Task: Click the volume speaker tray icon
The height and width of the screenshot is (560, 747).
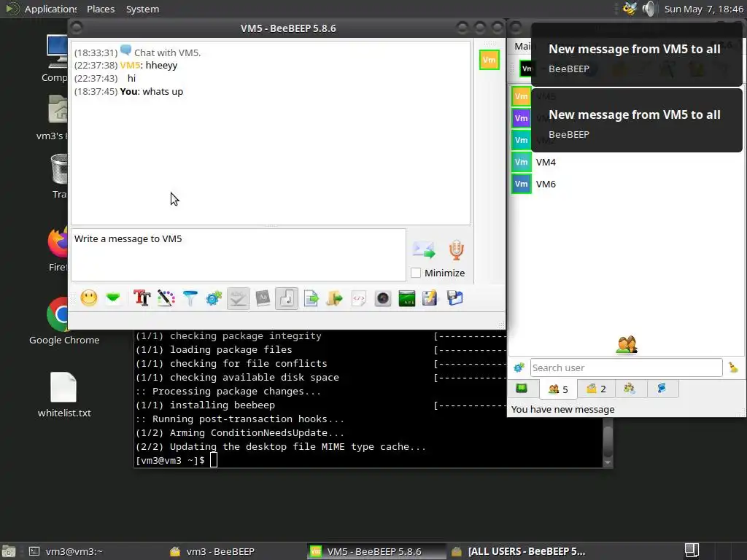Action: (x=649, y=9)
